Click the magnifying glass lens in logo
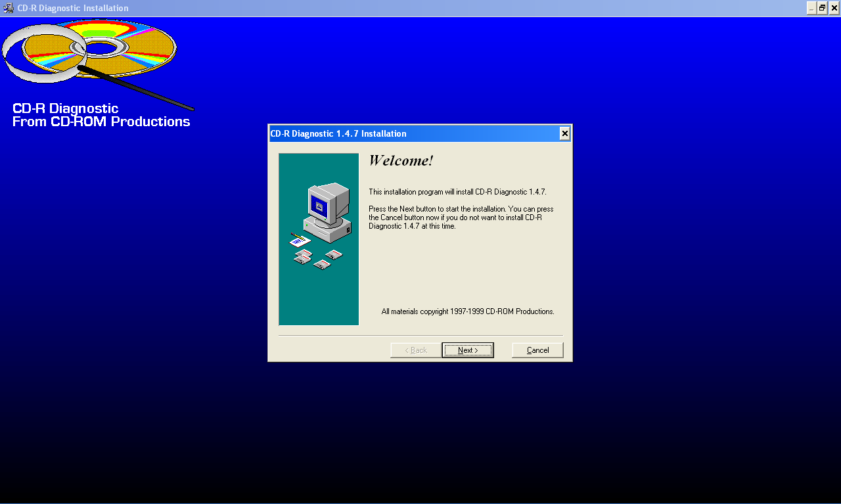Screen dimensions: 841x504 pyautogui.click(x=43, y=54)
